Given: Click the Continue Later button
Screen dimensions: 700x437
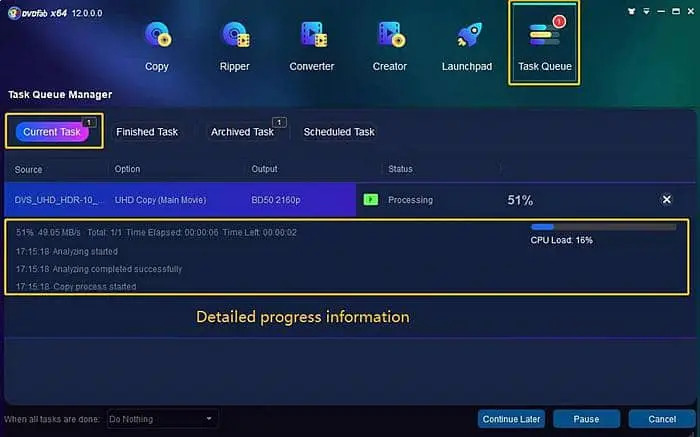Looking at the screenshot, I should tap(511, 419).
